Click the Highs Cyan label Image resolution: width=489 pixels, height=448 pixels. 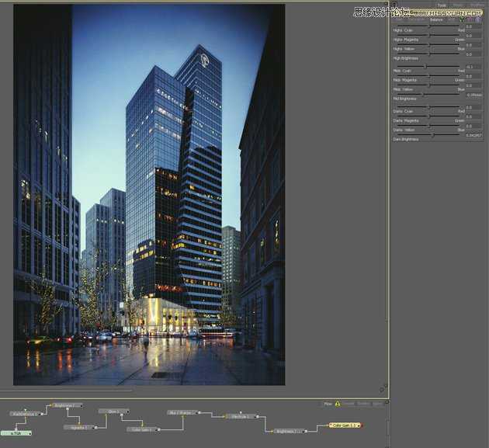pyautogui.click(x=403, y=30)
